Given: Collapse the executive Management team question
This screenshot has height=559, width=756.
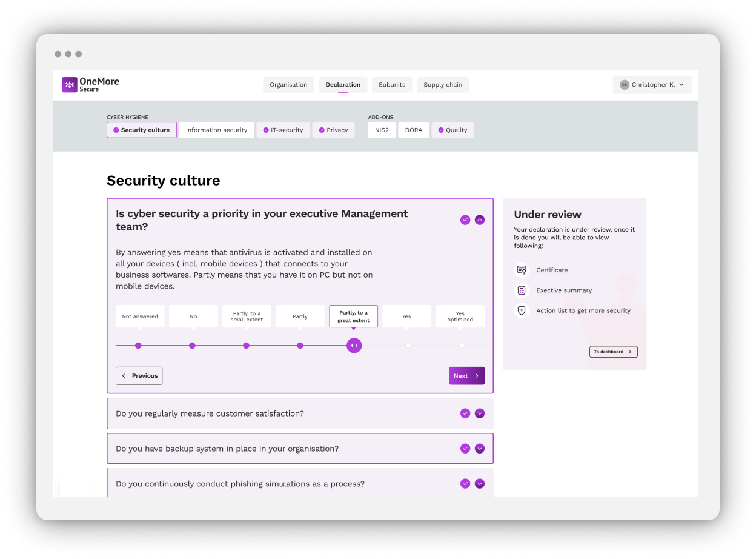Looking at the screenshot, I should coord(480,219).
